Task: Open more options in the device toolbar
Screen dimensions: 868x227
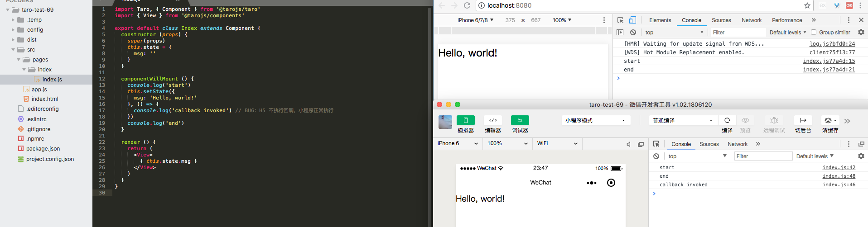Action: click(604, 20)
